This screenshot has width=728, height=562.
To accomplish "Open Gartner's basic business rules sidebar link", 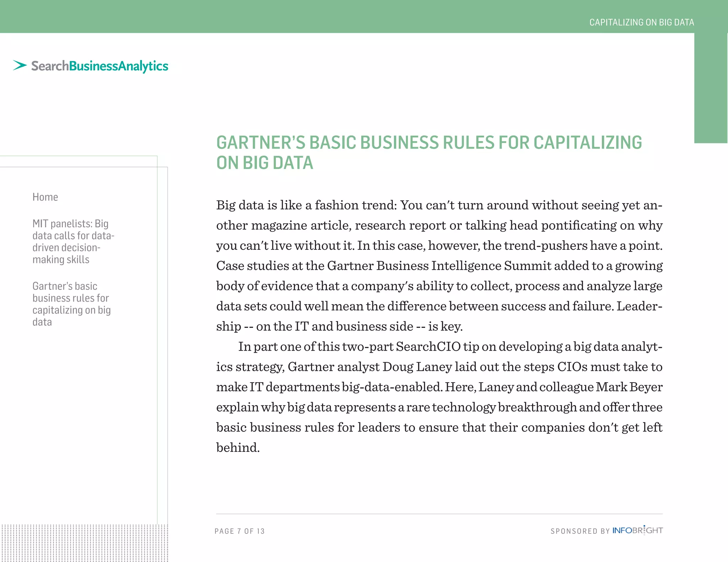I will tap(71, 304).
